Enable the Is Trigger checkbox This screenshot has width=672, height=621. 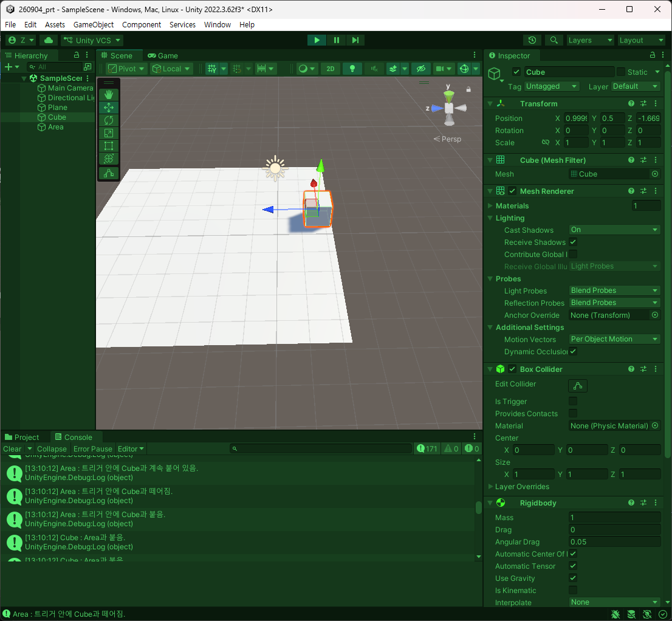point(572,401)
